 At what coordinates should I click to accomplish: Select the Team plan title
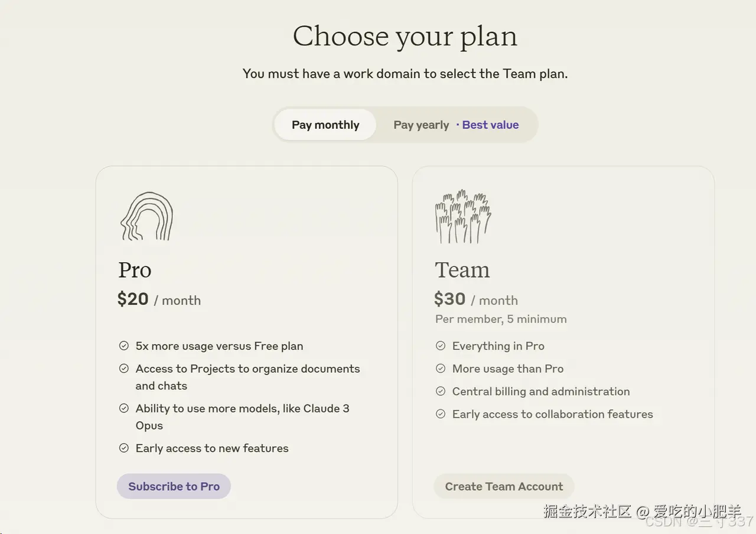pyautogui.click(x=462, y=270)
